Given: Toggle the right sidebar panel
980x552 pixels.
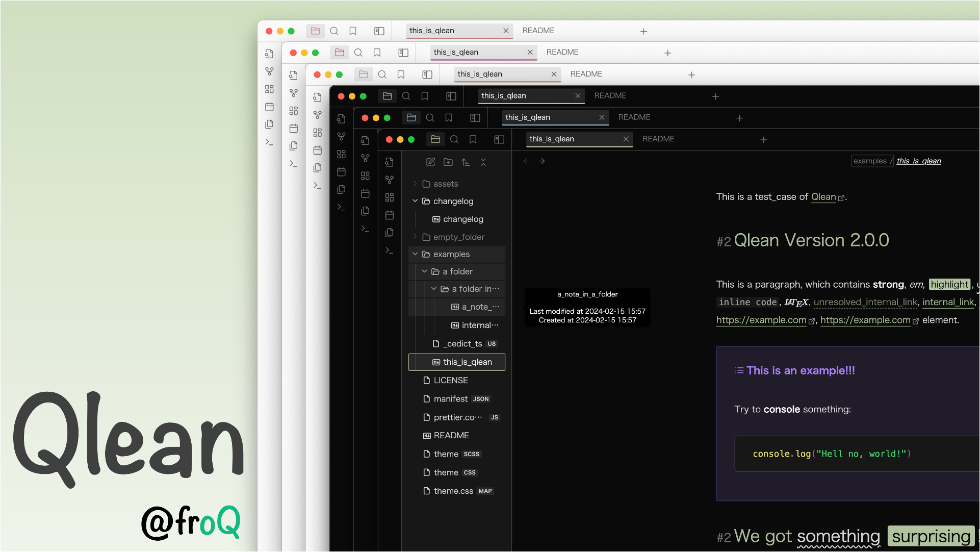Looking at the screenshot, I should [499, 139].
